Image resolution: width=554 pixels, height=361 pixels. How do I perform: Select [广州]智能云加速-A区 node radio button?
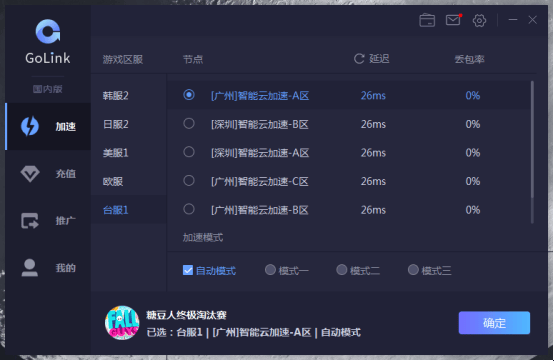pos(189,95)
